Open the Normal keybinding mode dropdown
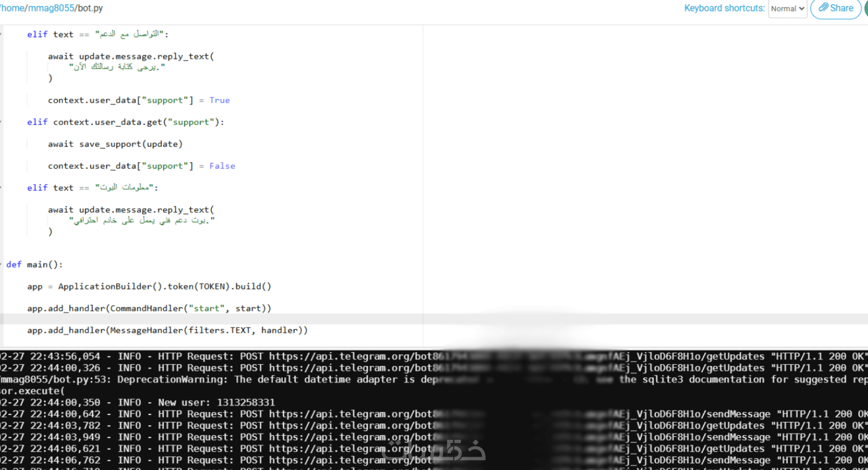The width and height of the screenshot is (868, 470). pos(787,9)
